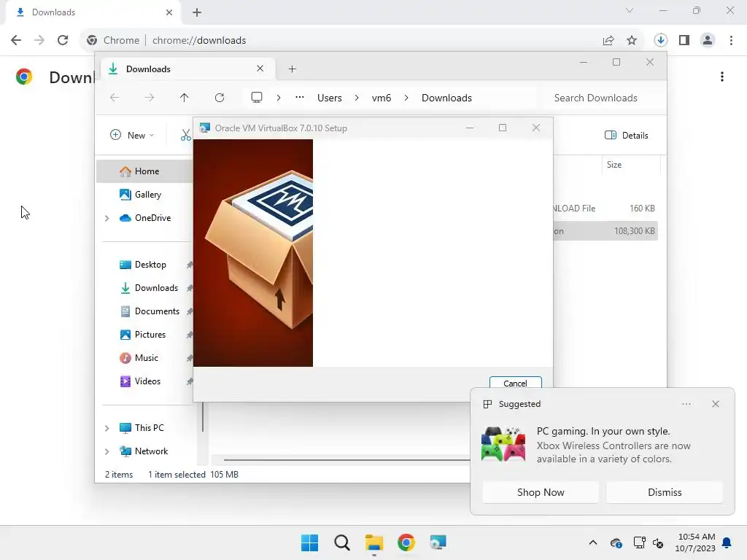The height and width of the screenshot is (560, 747).
Task: Dismiss the Xbox controllers suggestion
Action: click(x=665, y=492)
